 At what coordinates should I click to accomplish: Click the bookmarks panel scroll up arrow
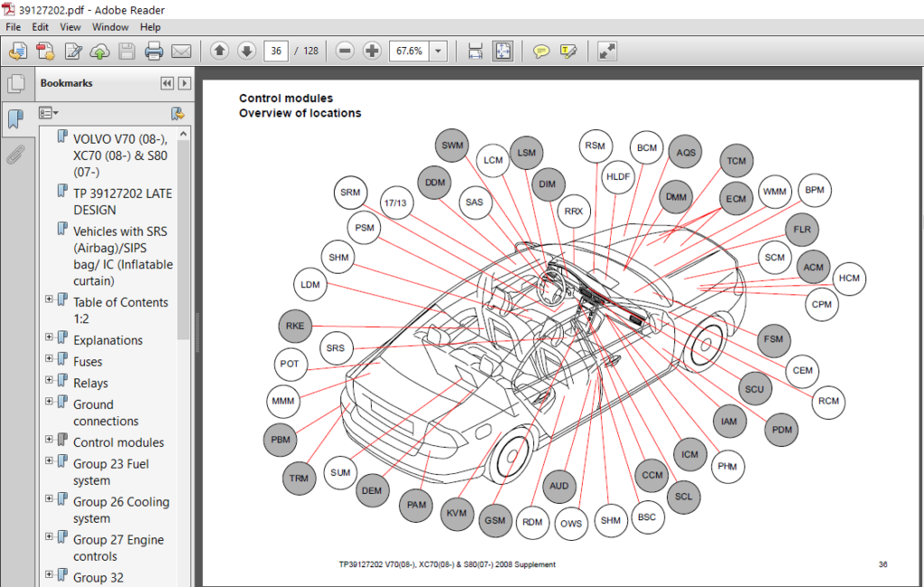pyautogui.click(x=184, y=134)
